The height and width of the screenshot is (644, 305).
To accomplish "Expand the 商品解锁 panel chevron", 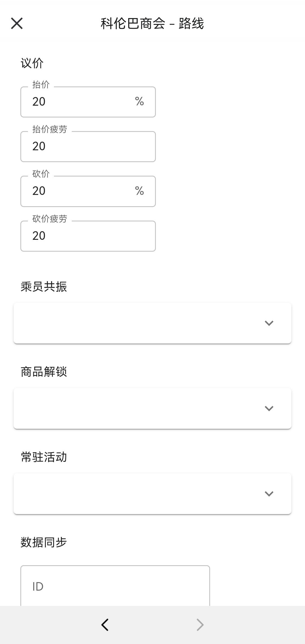I will click(x=269, y=408).
